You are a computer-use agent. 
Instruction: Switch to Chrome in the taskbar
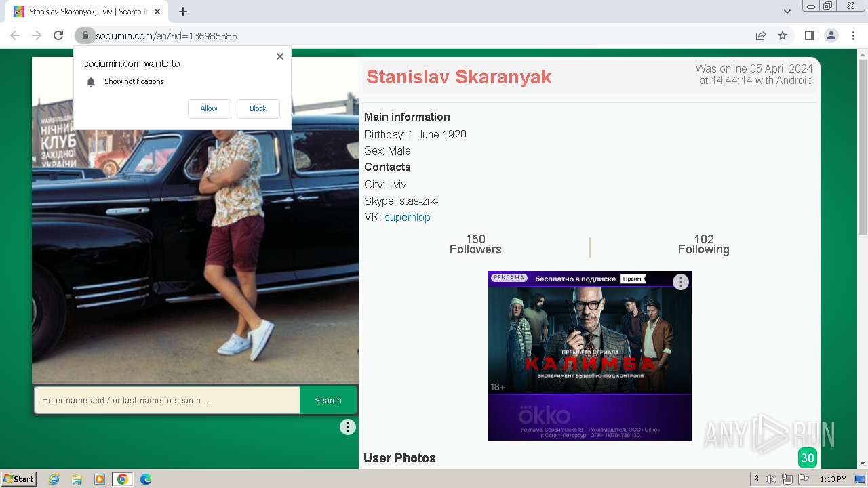click(123, 479)
